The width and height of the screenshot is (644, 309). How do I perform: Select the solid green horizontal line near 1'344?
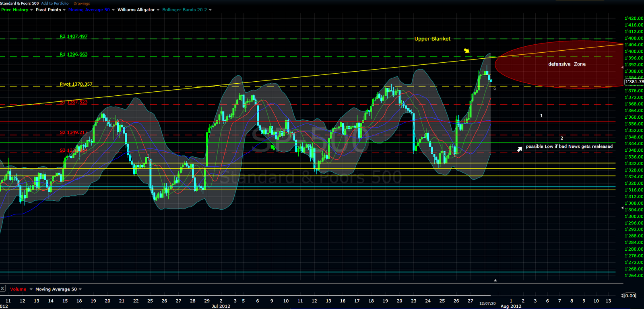click(308, 143)
